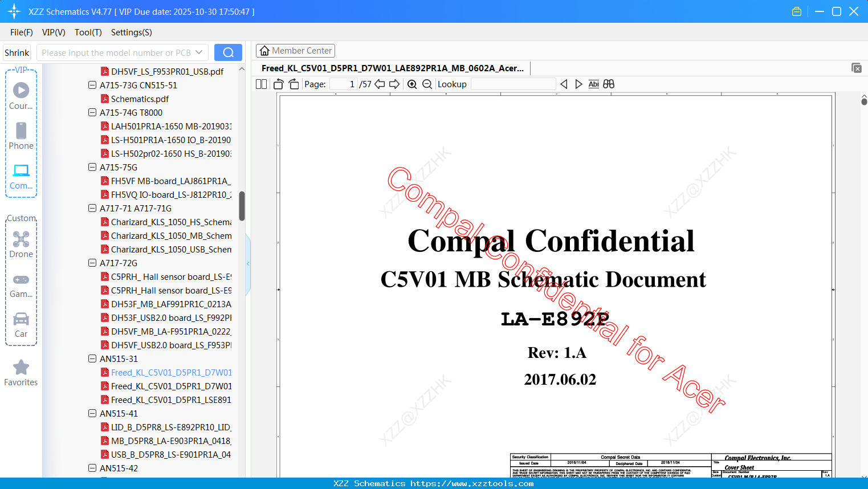Open Freed_KL_C5V01_D5PR1_LSE891 file
Screen dimensions: 868x489
tap(166, 400)
